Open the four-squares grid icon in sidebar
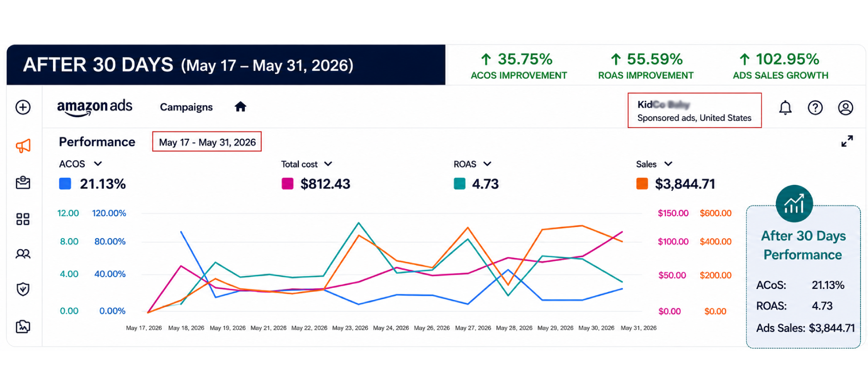The height and width of the screenshot is (391, 868). 23,219
